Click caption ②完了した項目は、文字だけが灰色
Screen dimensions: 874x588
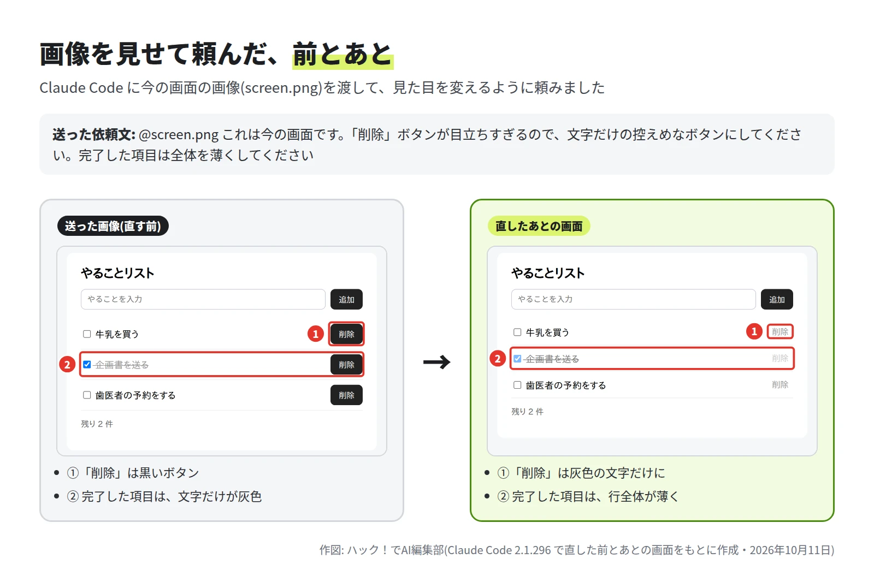[x=164, y=496]
